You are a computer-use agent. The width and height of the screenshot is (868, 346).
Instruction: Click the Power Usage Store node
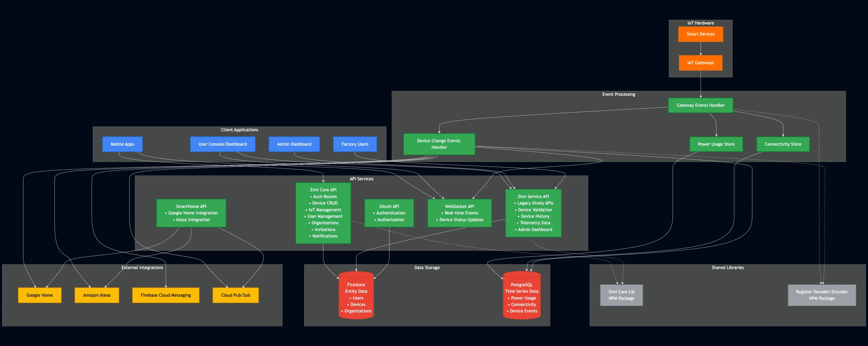[x=716, y=144]
